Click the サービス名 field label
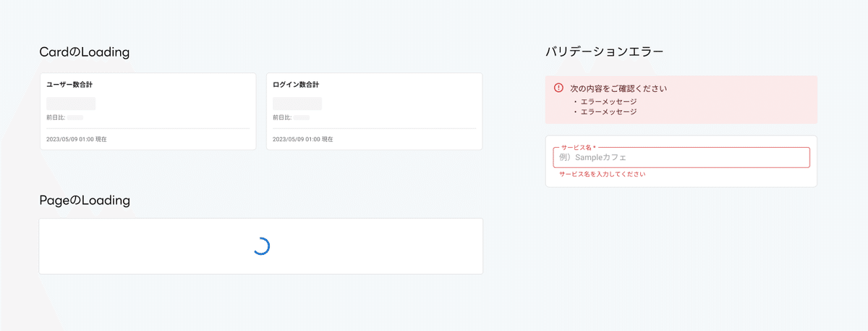The width and height of the screenshot is (868, 331). coord(579,148)
